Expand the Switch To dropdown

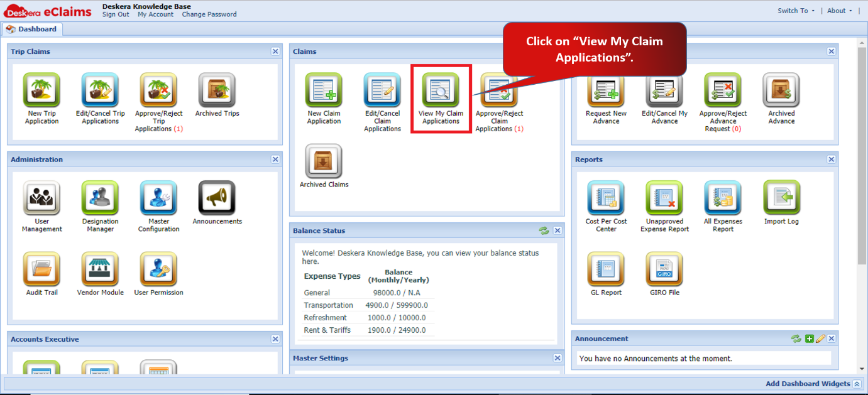(796, 11)
